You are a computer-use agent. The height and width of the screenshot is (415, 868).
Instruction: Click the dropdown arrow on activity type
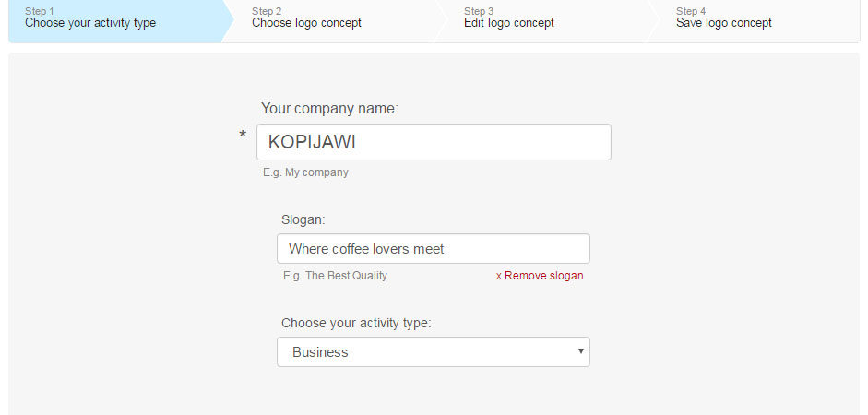[581, 351]
